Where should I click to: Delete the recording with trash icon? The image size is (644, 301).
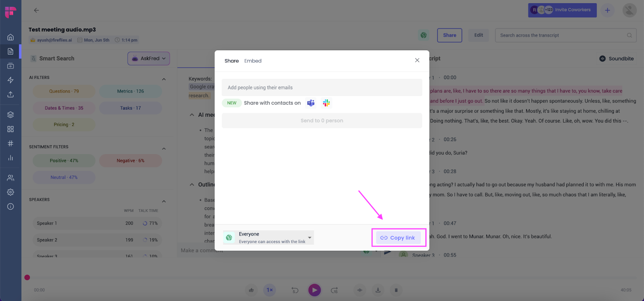pos(396,290)
